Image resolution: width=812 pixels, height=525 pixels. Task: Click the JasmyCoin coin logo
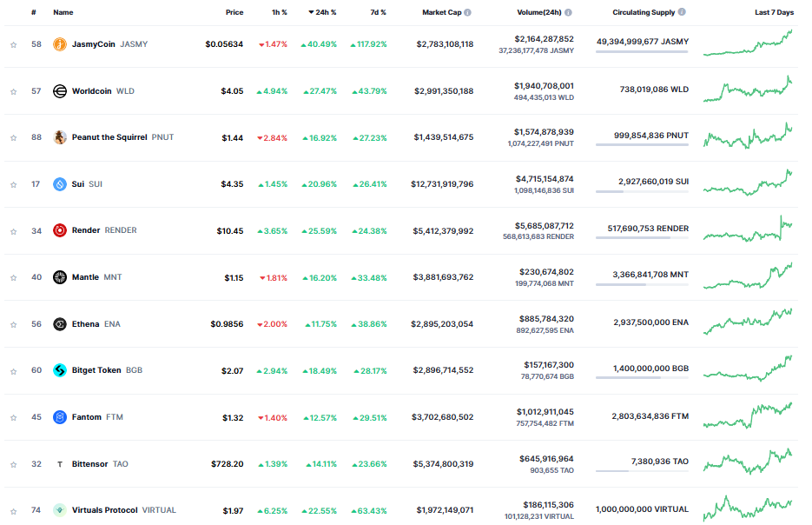[60, 44]
